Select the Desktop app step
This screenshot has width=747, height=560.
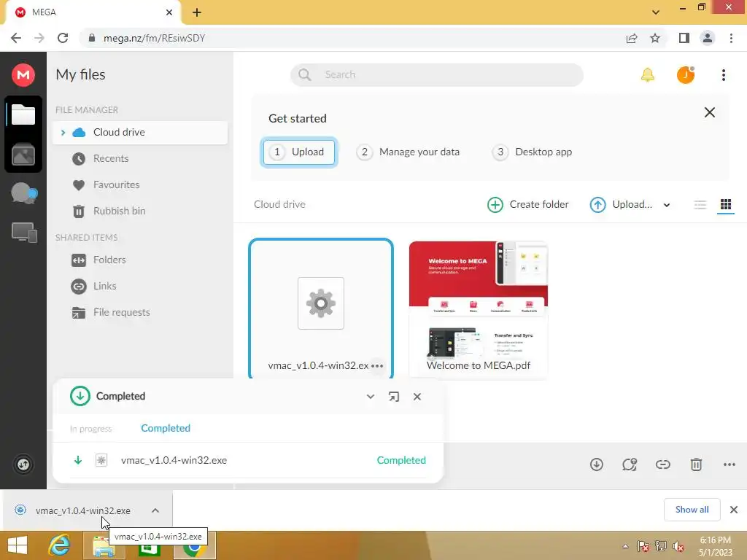[x=532, y=152]
